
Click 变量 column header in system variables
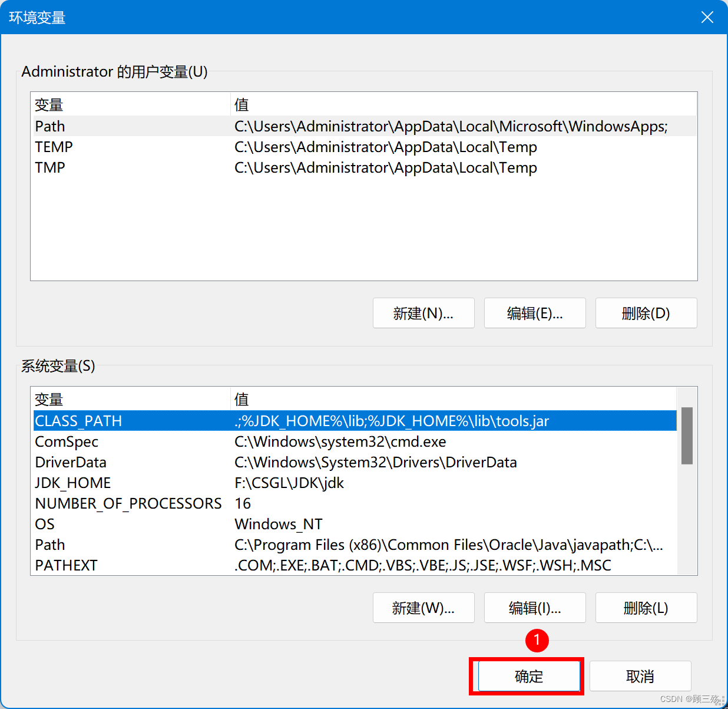tap(132, 400)
